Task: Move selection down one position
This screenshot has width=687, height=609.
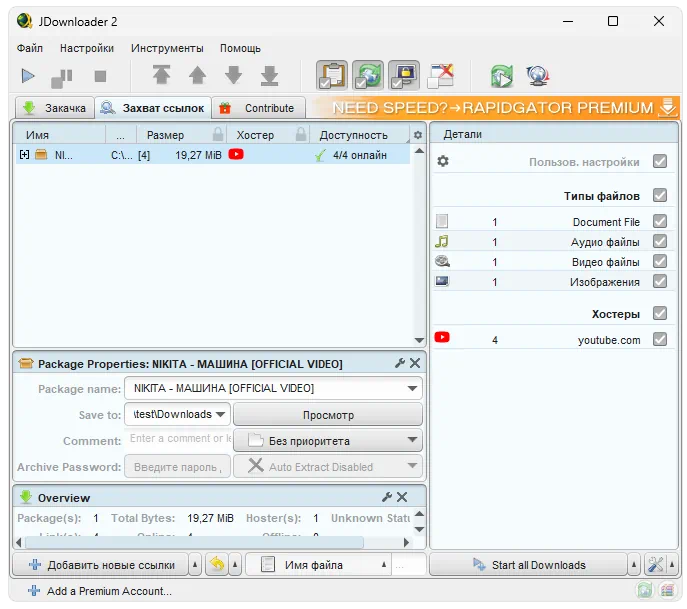Action: point(234,75)
